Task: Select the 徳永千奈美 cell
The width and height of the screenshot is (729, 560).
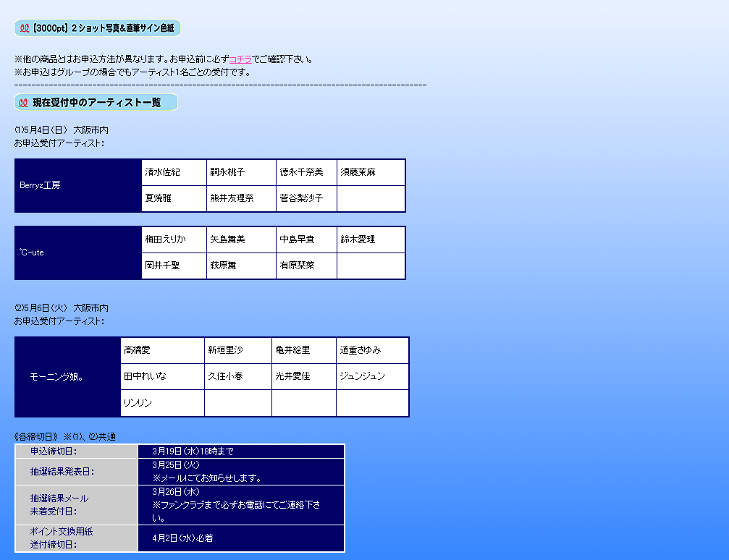Action: coord(306,172)
